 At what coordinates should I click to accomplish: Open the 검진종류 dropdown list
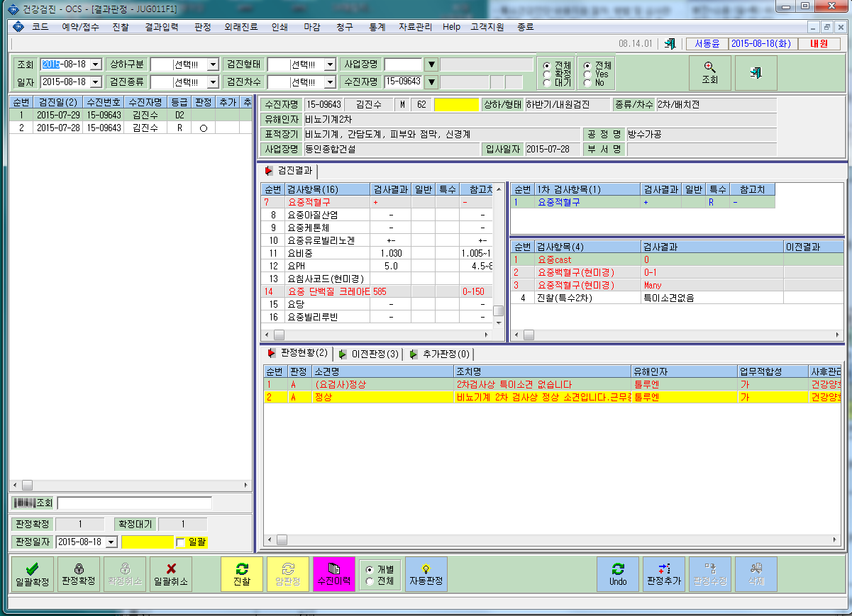point(212,82)
